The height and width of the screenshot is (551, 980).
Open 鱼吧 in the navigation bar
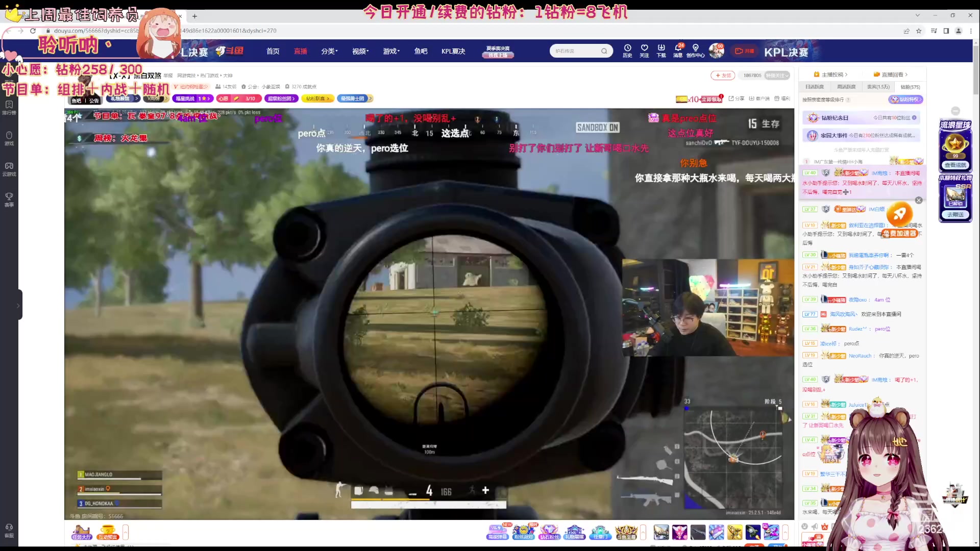421,51
